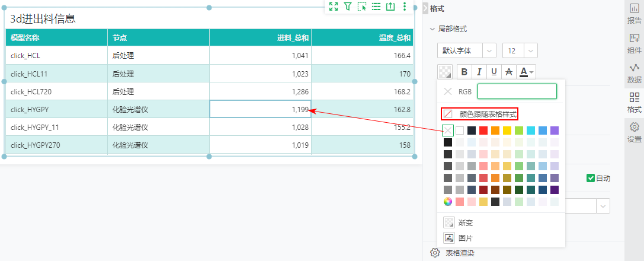Toggle bold text formatting
This screenshot has height=261, width=644.
464,72
